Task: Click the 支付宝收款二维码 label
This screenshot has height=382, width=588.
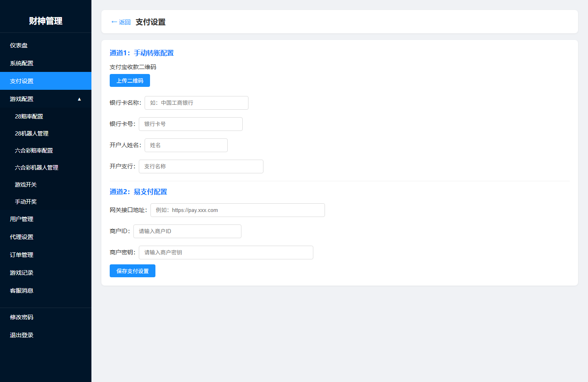Action: (x=133, y=67)
